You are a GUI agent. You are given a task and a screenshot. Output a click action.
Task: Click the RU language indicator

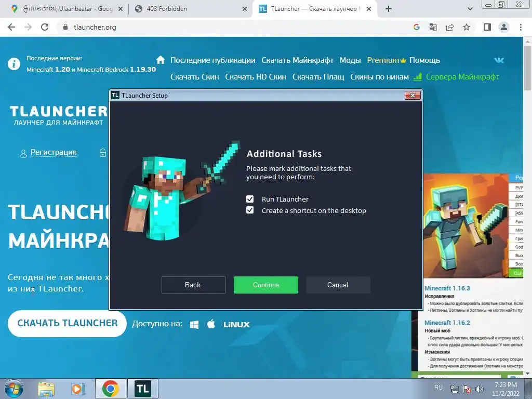[x=438, y=388]
